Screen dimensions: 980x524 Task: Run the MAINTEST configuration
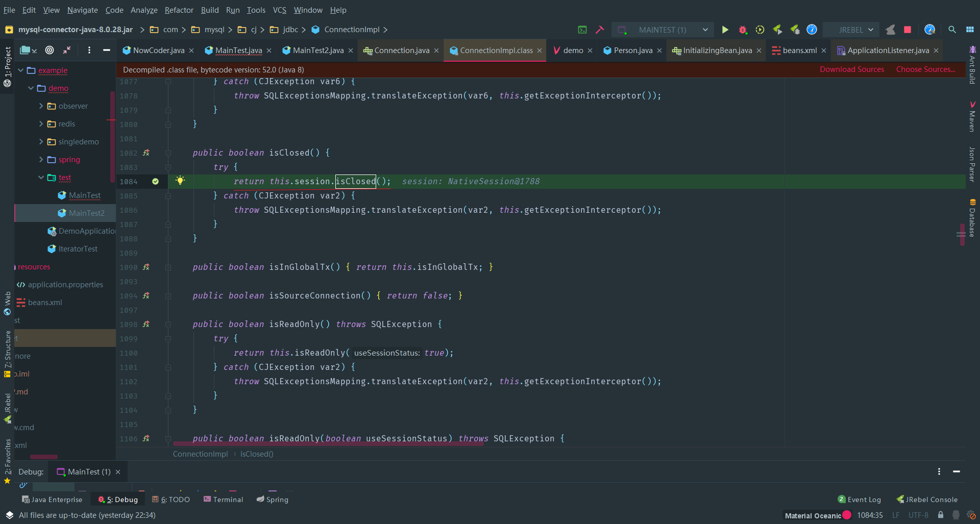click(725, 30)
